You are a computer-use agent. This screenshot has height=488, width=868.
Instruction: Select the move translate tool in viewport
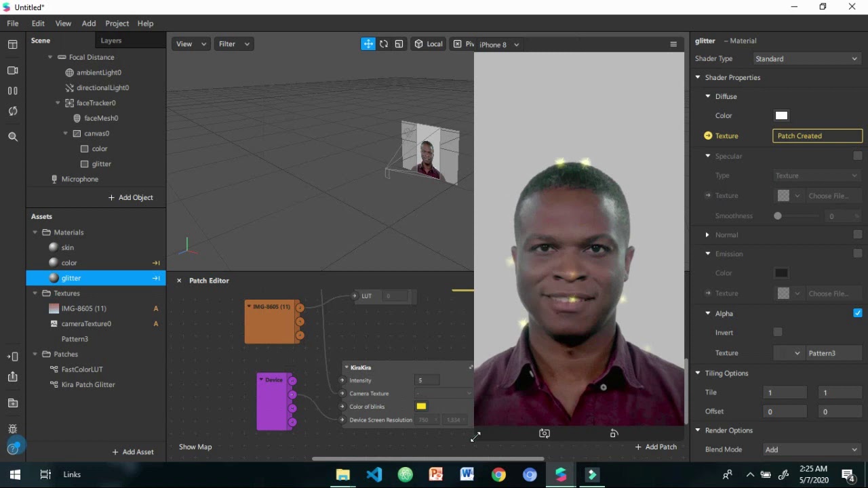(368, 44)
